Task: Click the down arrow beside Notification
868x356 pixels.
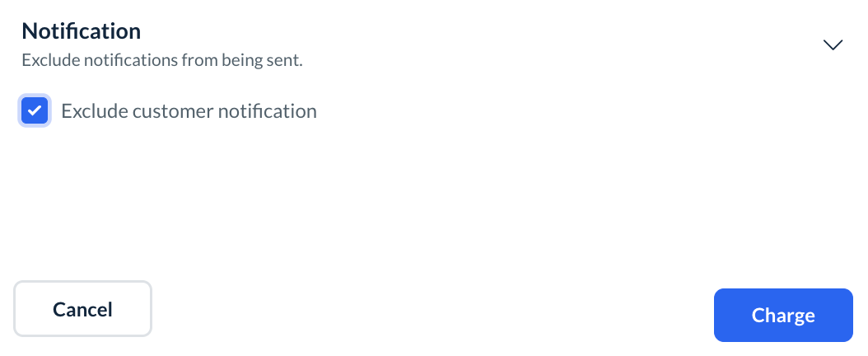Action: coord(833,45)
